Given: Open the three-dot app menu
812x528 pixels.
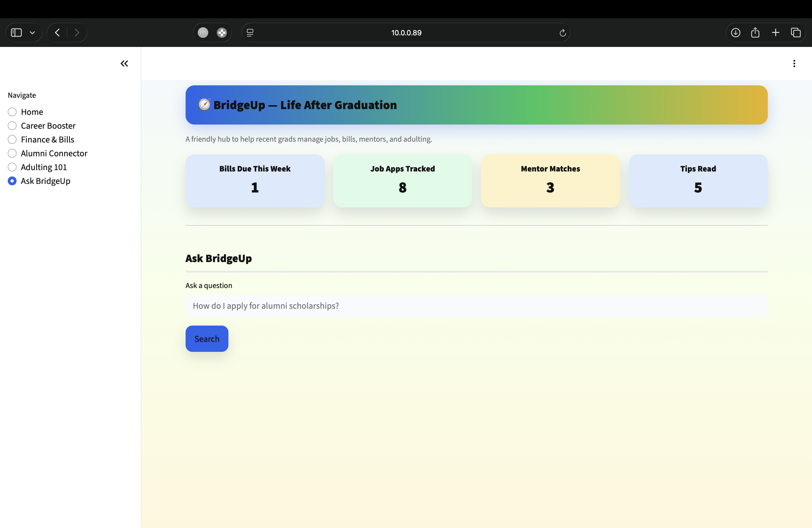Looking at the screenshot, I should (x=794, y=64).
